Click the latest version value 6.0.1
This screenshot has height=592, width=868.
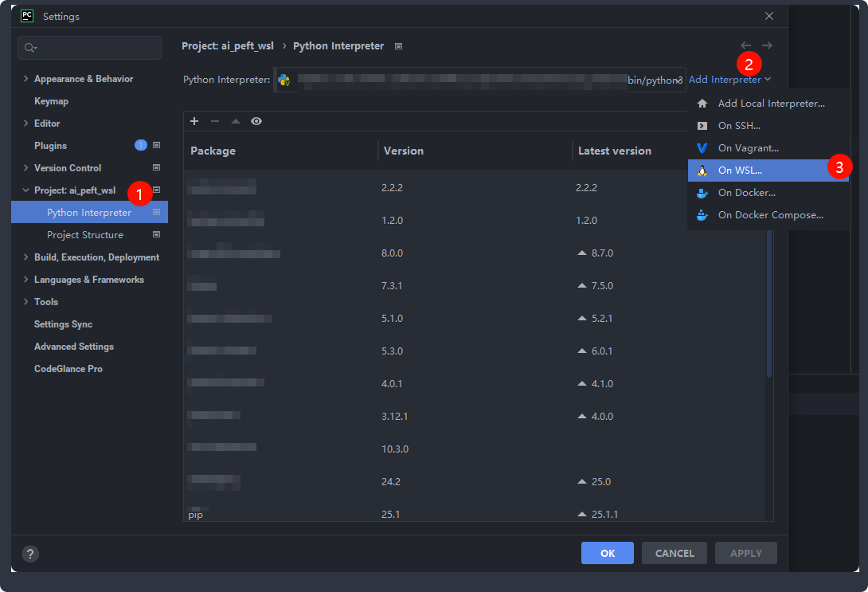[x=602, y=351]
